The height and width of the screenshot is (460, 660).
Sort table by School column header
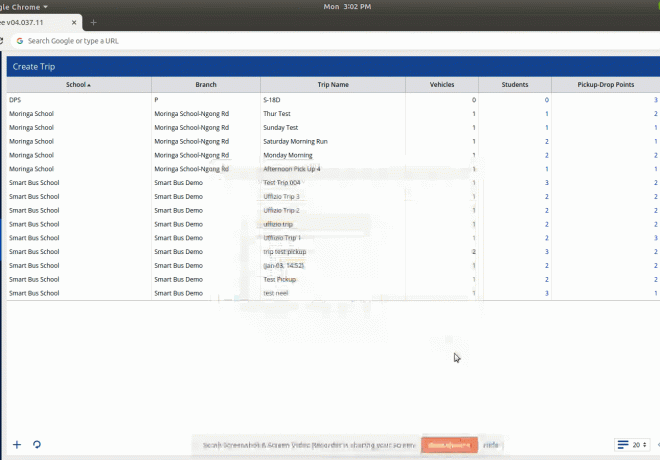78,85
